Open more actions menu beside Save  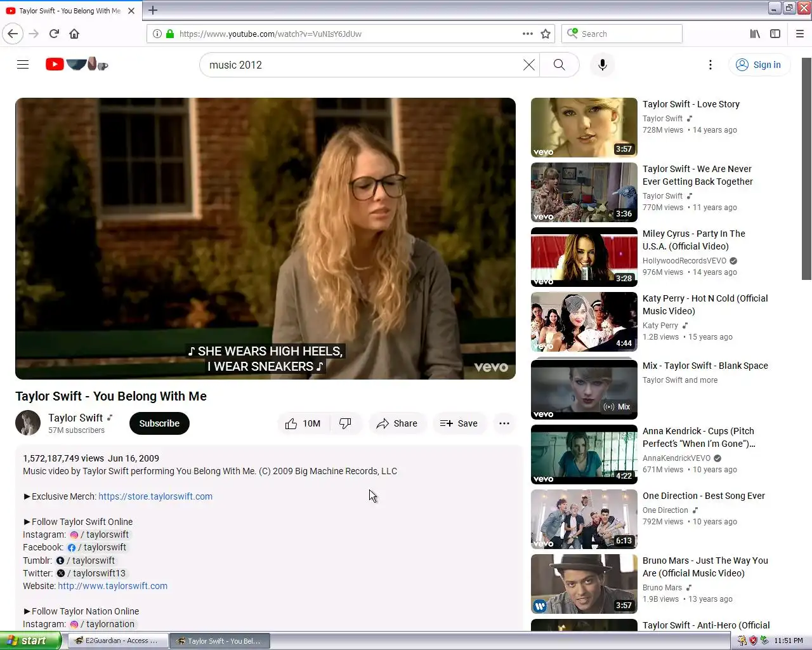click(504, 423)
